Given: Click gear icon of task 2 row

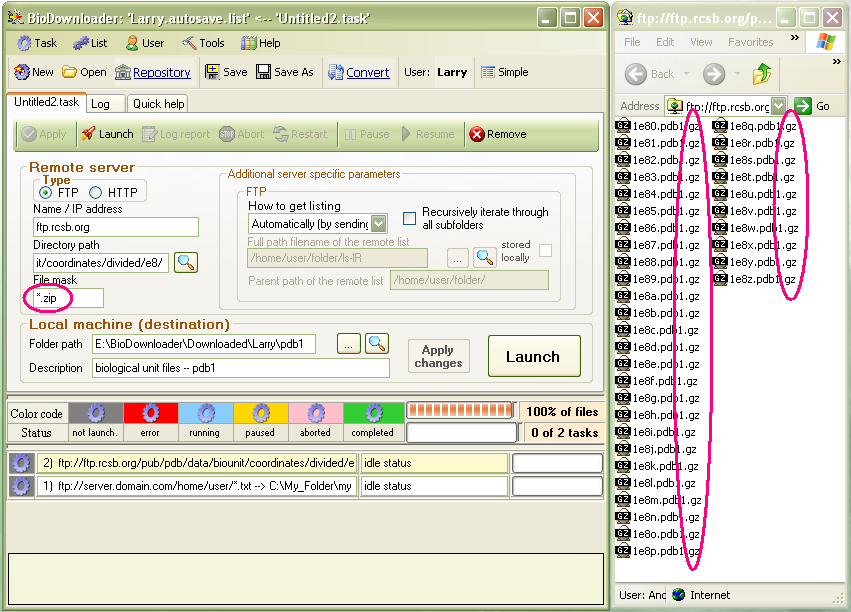Looking at the screenshot, I should point(21,463).
